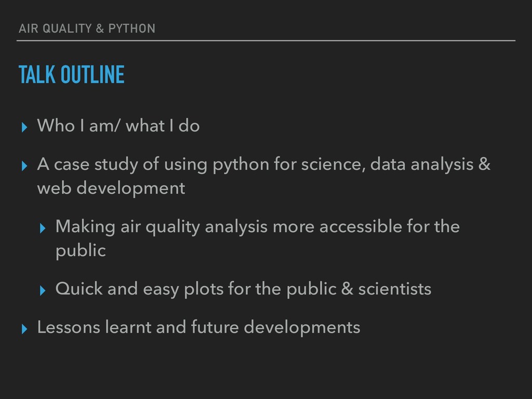Select the word "OUTLINE" in the blue title

click(92, 75)
